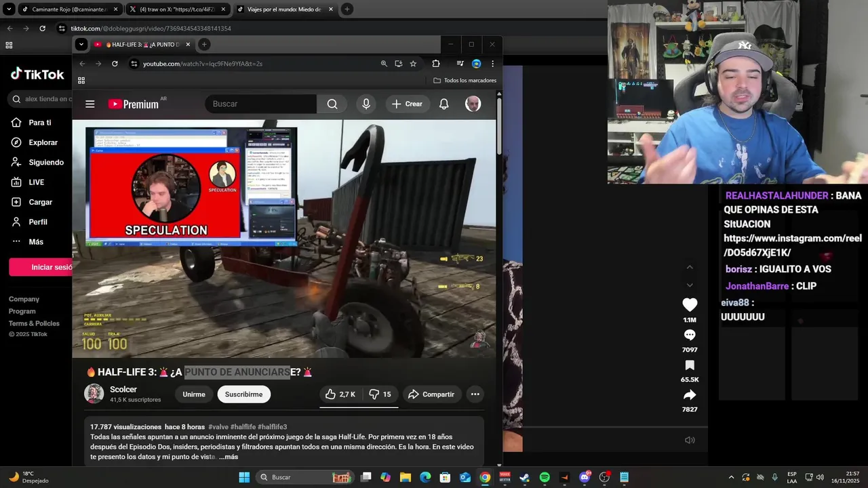Click the YouTube search input field
868x488 pixels.
coord(260,104)
